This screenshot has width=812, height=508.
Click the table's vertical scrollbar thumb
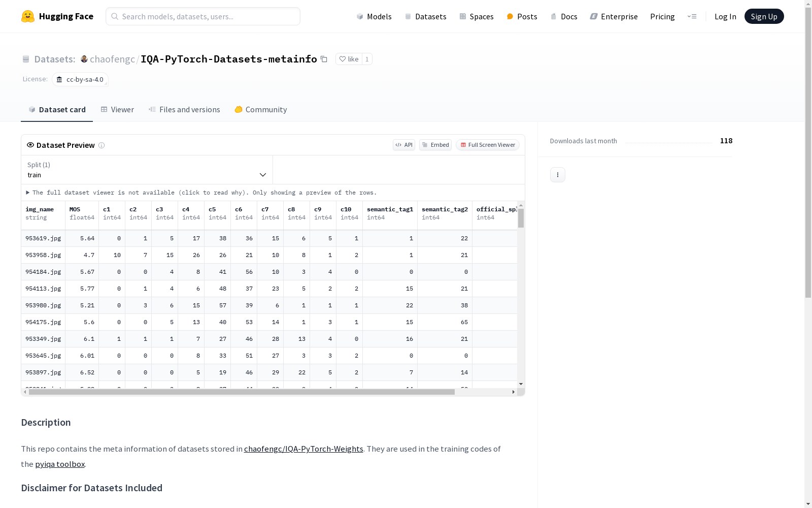click(x=521, y=218)
